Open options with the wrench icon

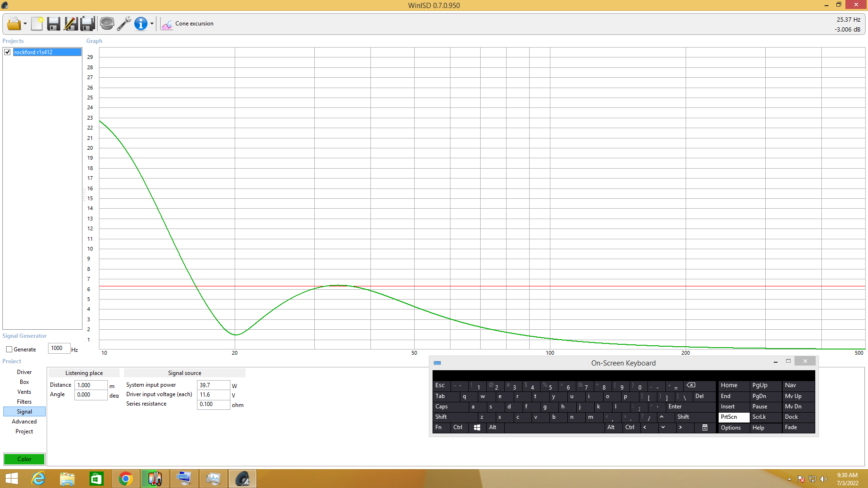click(x=123, y=24)
